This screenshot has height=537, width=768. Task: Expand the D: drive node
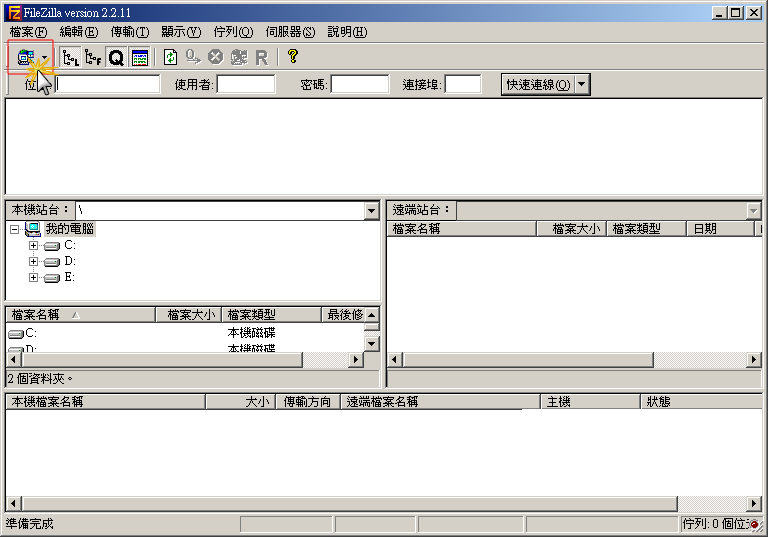(33, 261)
